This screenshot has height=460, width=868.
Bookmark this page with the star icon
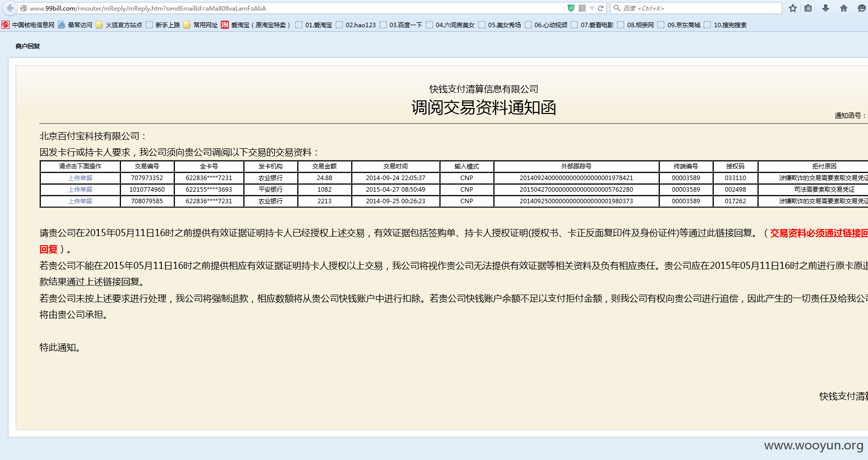(793, 8)
